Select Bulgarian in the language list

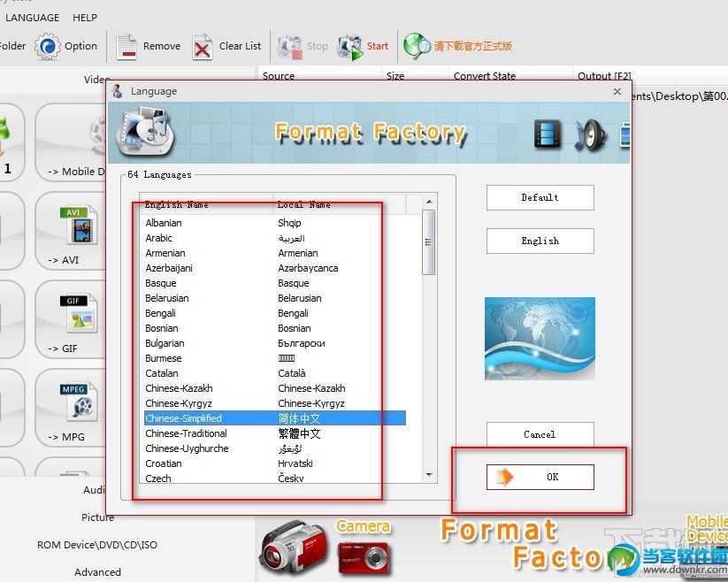click(275, 343)
